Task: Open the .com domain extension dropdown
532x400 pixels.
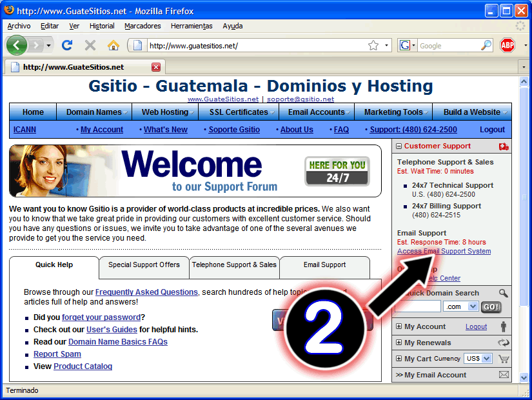Action: [472, 306]
